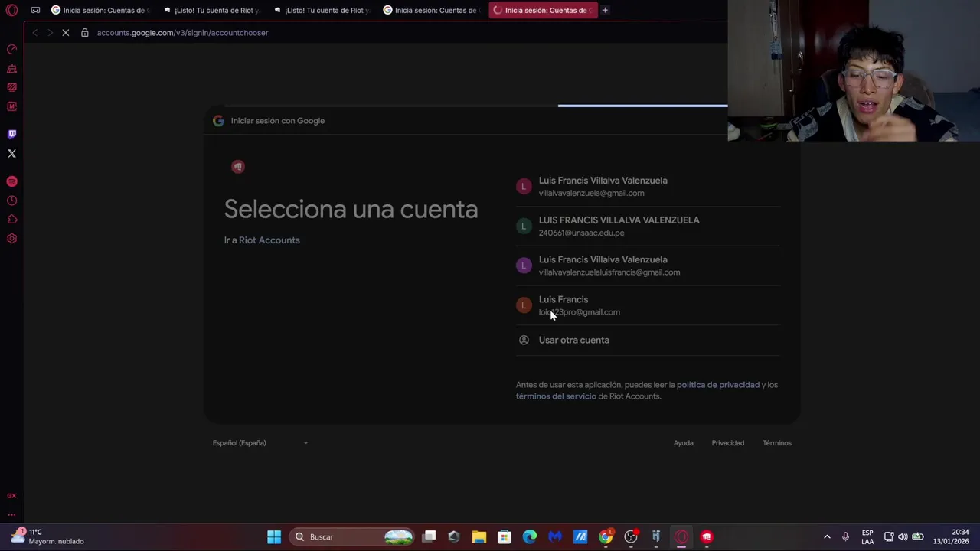
Task: Choose the Luis Francis account
Action: (648, 305)
